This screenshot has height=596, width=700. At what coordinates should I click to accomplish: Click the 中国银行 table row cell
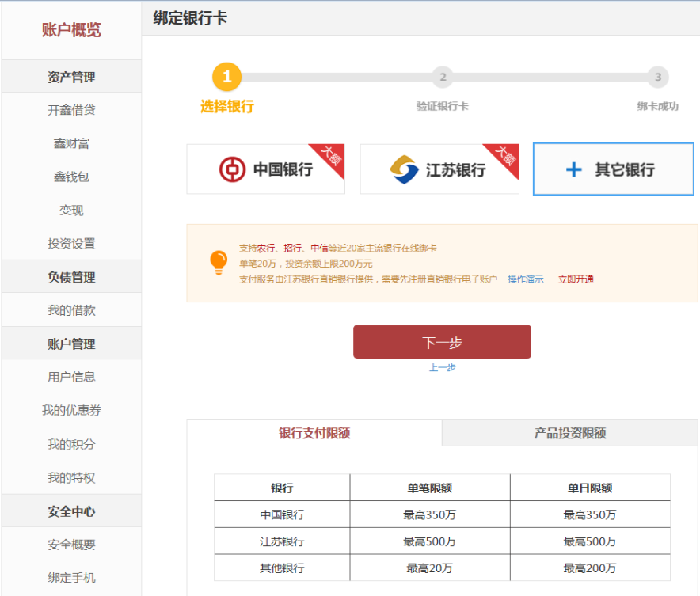point(282,514)
